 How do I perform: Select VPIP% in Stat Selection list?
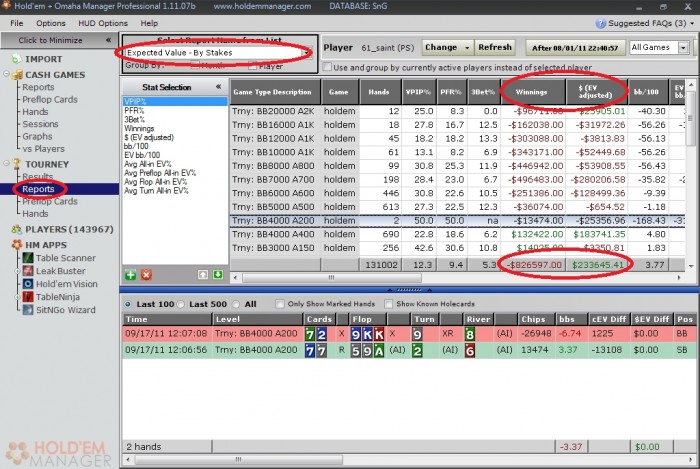point(175,101)
